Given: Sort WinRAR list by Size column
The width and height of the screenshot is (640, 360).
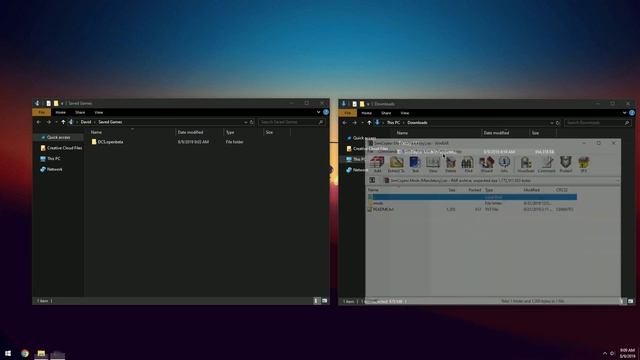Looking at the screenshot, I should [452, 190].
